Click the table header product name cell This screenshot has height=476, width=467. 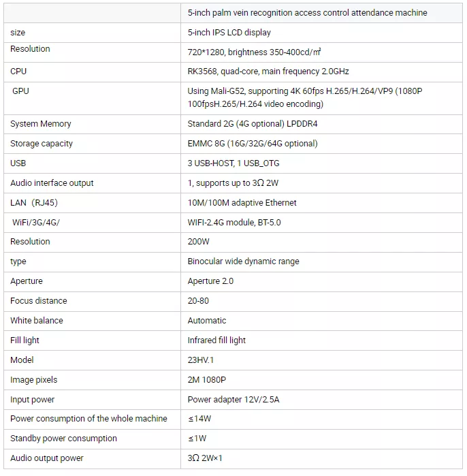coord(321,13)
